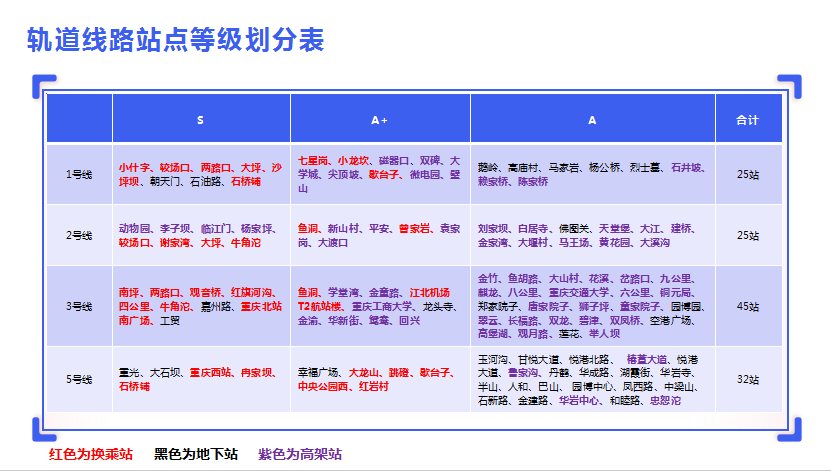Viewport: 831px width, 471px height.
Task: Click the station name 天堂堡
Action: (614, 229)
